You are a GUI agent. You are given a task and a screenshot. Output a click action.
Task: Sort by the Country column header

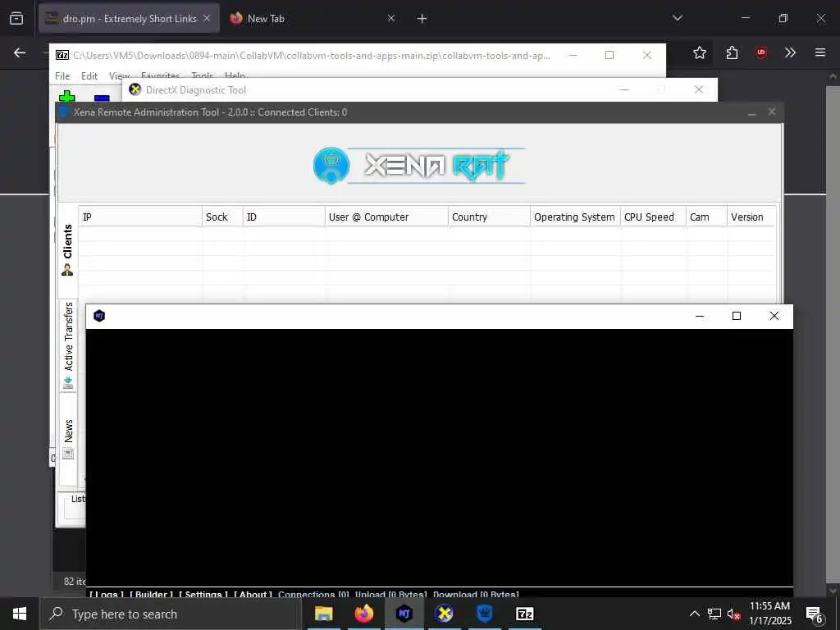[489, 217]
